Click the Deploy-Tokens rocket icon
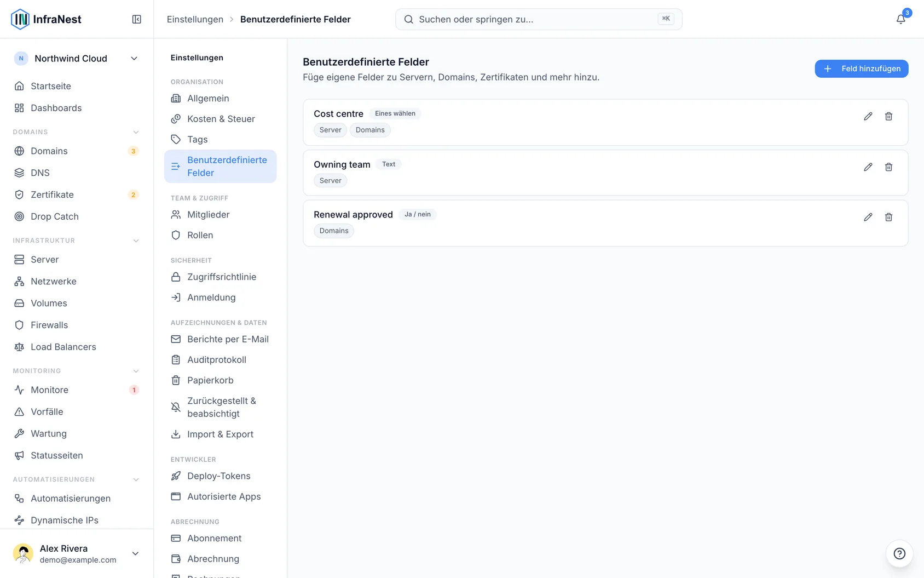The height and width of the screenshot is (578, 924). 176,476
